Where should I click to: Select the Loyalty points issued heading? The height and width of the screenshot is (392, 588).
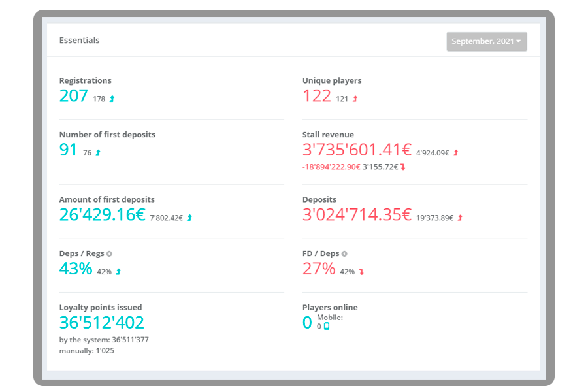pos(101,307)
